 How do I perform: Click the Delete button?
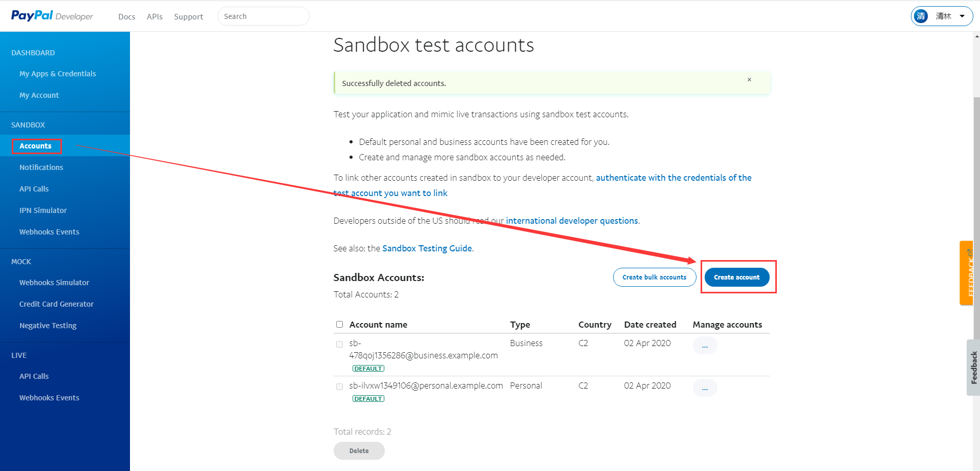coord(359,451)
